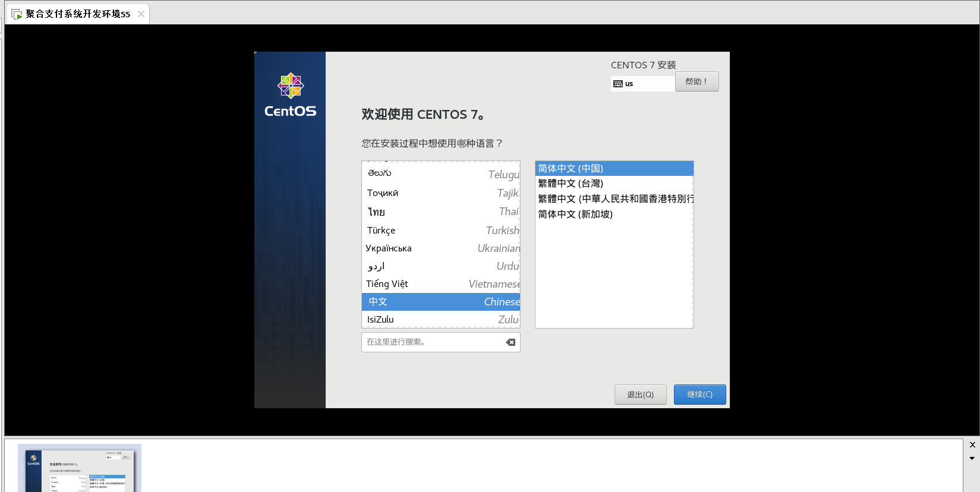Click the CentOS logo in the sidebar
The image size is (980, 492).
click(x=291, y=95)
